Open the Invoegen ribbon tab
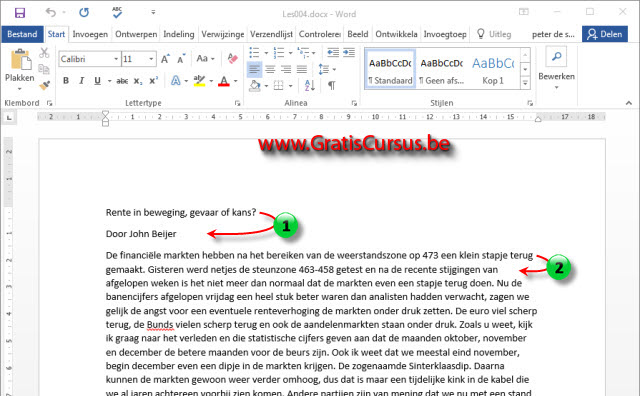 pyautogui.click(x=90, y=34)
